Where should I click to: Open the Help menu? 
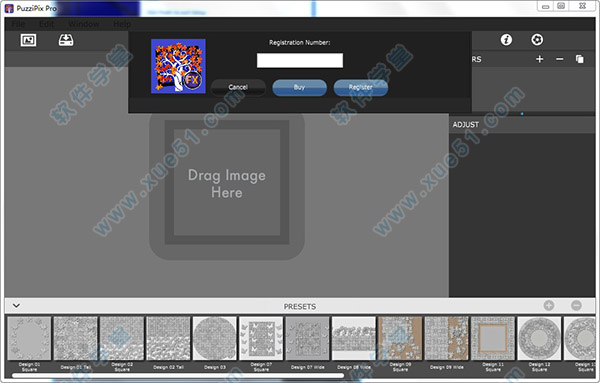122,24
